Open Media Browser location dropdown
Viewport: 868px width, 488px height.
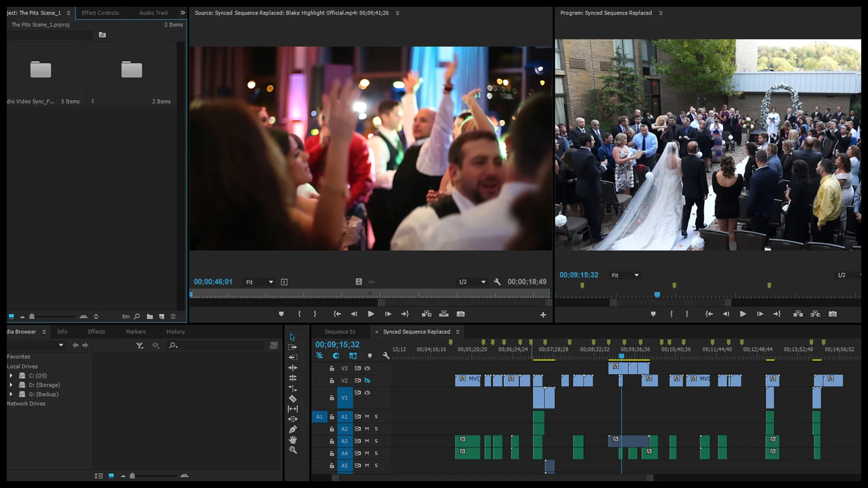coord(61,345)
